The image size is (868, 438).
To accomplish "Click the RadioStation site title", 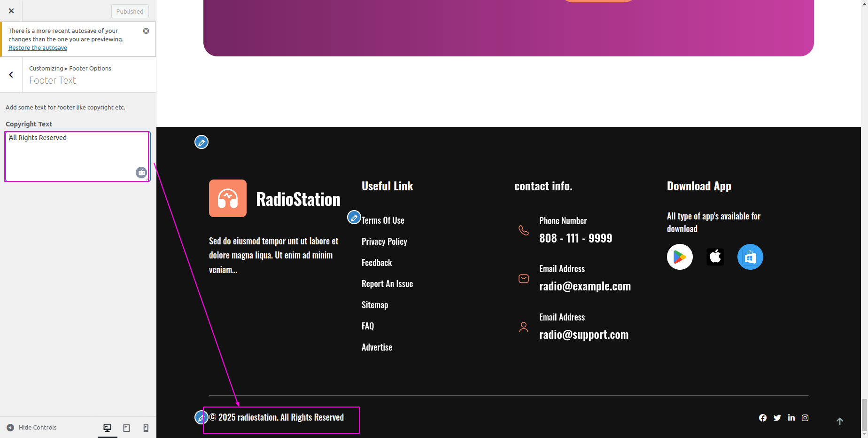I will (x=298, y=199).
